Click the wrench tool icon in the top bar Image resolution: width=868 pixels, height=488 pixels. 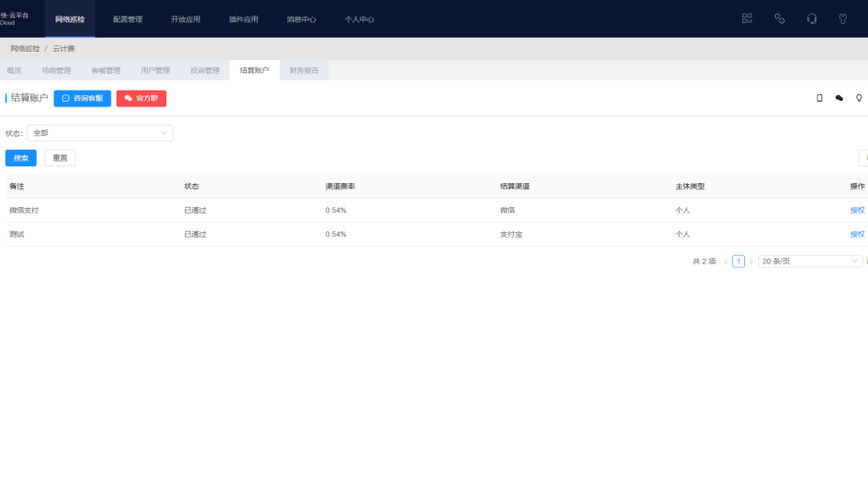click(842, 18)
